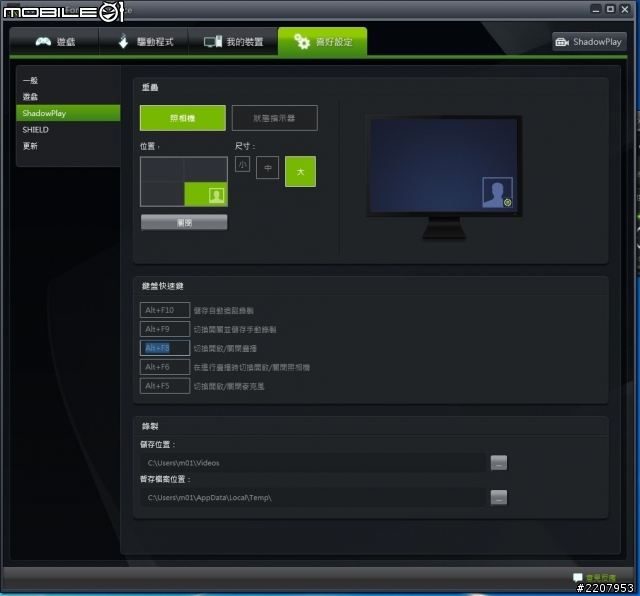Click the camcorder icon on ShadowPlay button
This screenshot has width=640, height=596.
point(562,42)
